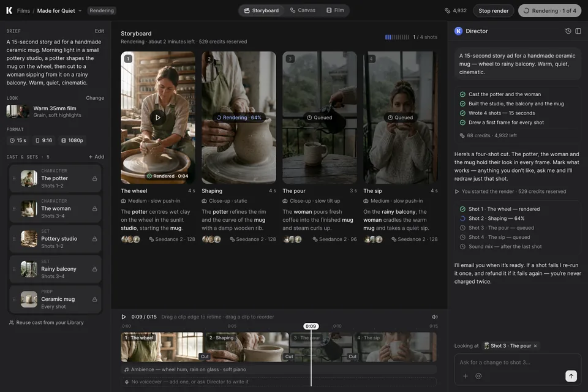588x392 pixels.
Task: Click in the Ask for a change input field
Action: [x=518, y=363]
